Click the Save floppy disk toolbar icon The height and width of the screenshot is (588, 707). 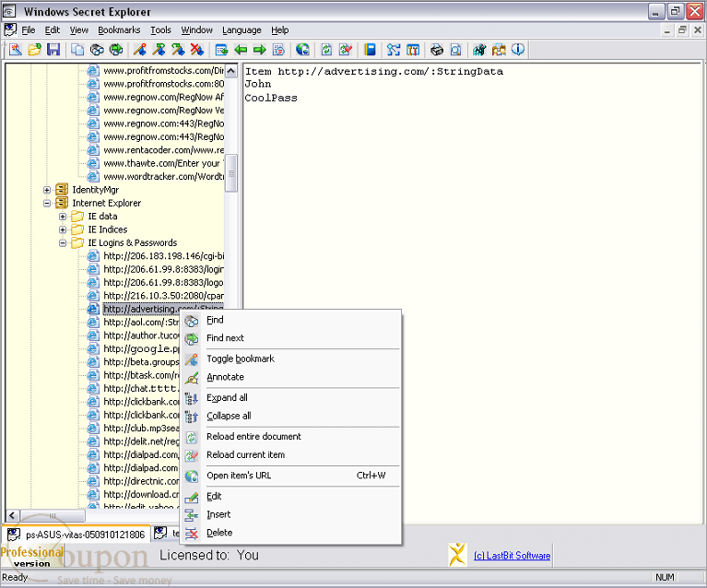[x=53, y=50]
